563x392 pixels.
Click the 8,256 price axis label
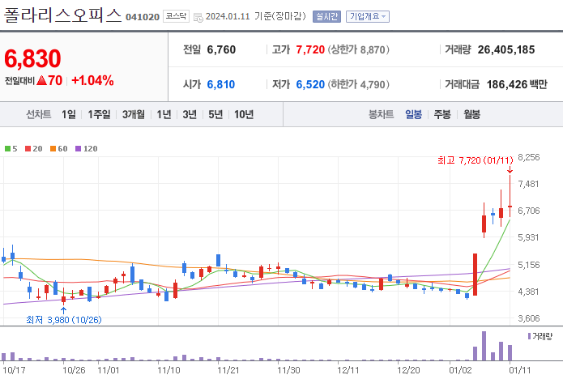(528, 157)
